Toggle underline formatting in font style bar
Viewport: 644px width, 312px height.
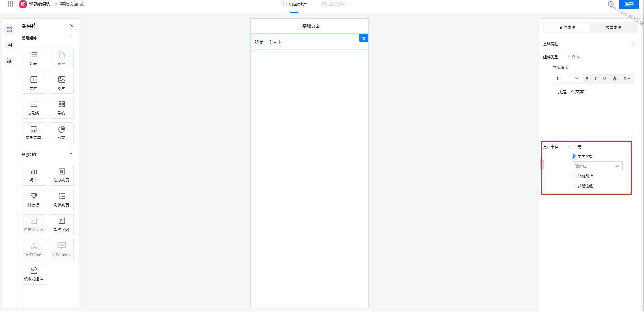(604, 79)
